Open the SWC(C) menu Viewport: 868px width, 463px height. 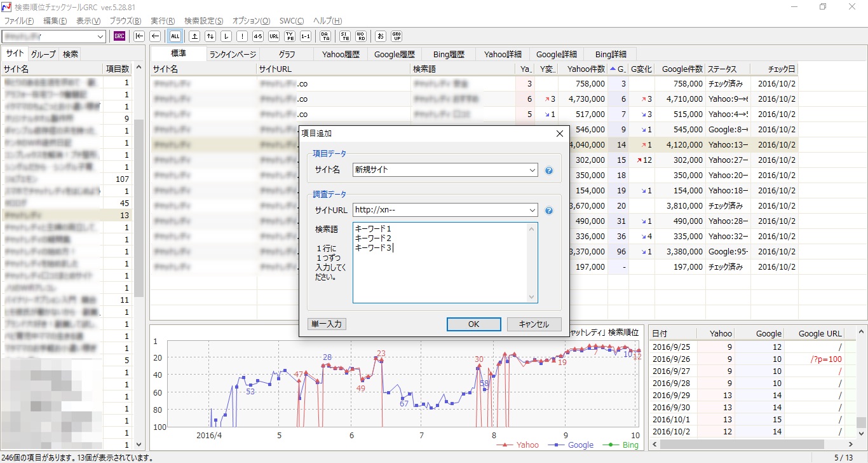292,21
